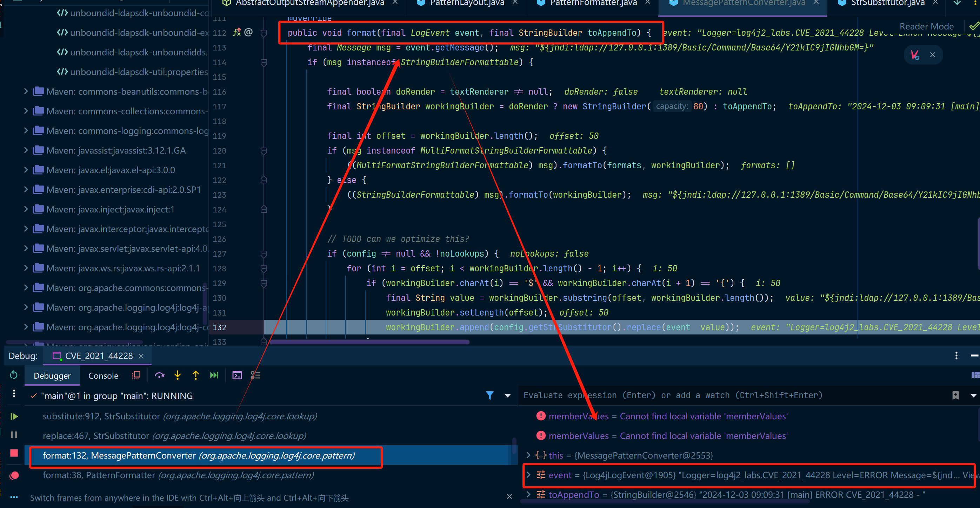Close the CVE_2021_44228 debug tab
This screenshot has height=508, width=980.
coord(141,356)
